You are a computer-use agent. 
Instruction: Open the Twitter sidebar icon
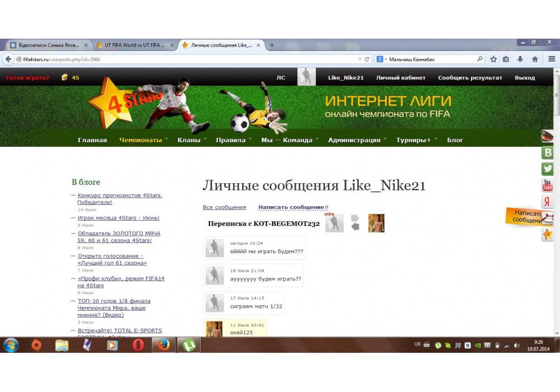(547, 169)
